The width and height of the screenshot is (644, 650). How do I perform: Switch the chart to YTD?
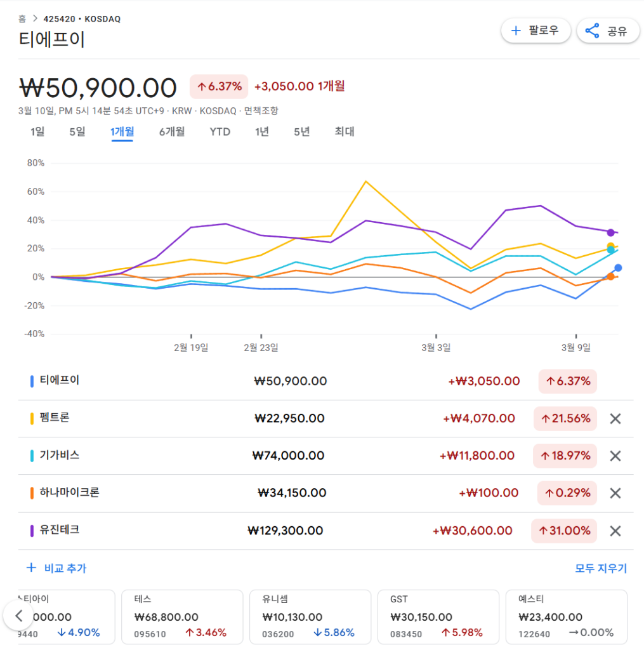tap(220, 132)
